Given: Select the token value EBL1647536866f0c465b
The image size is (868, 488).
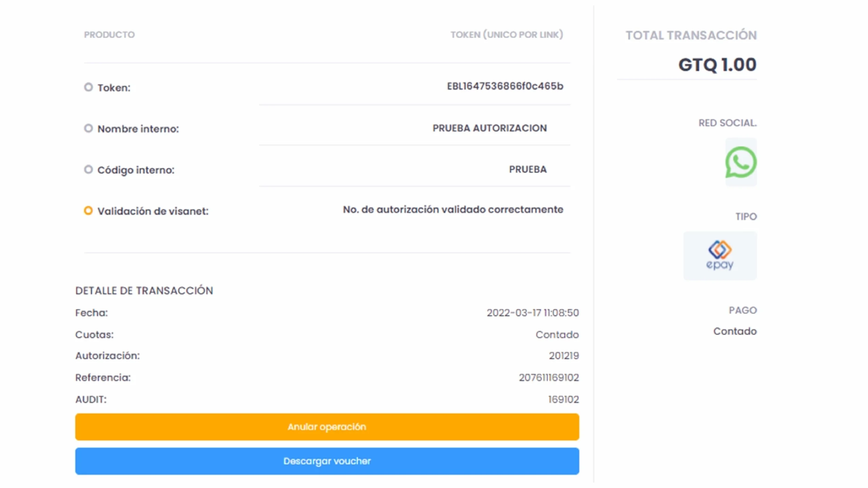Looking at the screenshot, I should (x=505, y=86).
